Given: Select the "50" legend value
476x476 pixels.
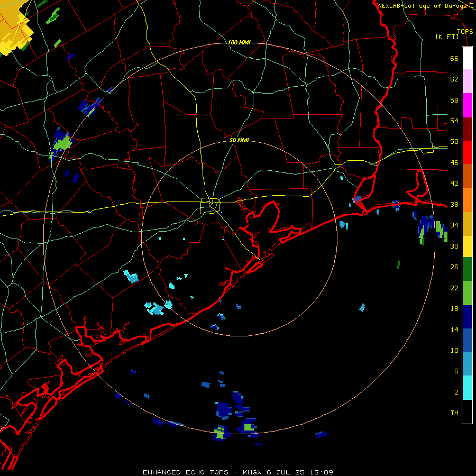Looking at the screenshot, I should coord(454,142).
